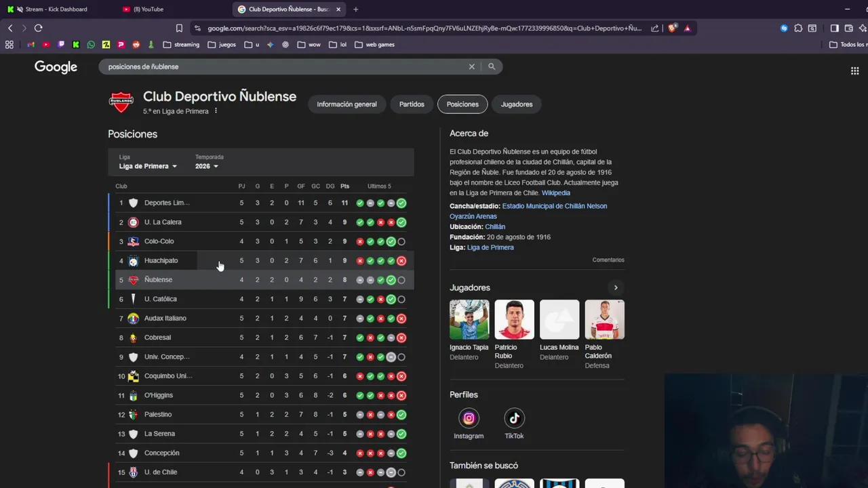Open Patricio Rubio player card
The image size is (868, 488).
point(514,334)
